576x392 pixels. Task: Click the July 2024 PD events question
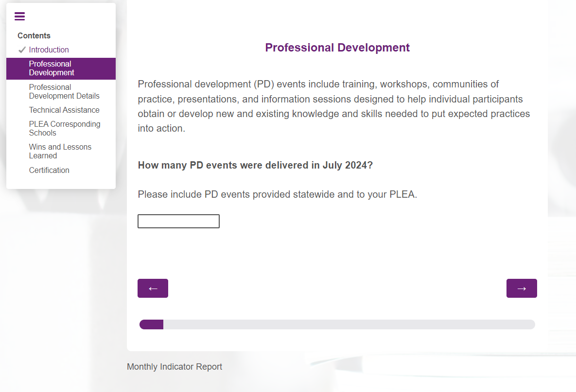(255, 165)
